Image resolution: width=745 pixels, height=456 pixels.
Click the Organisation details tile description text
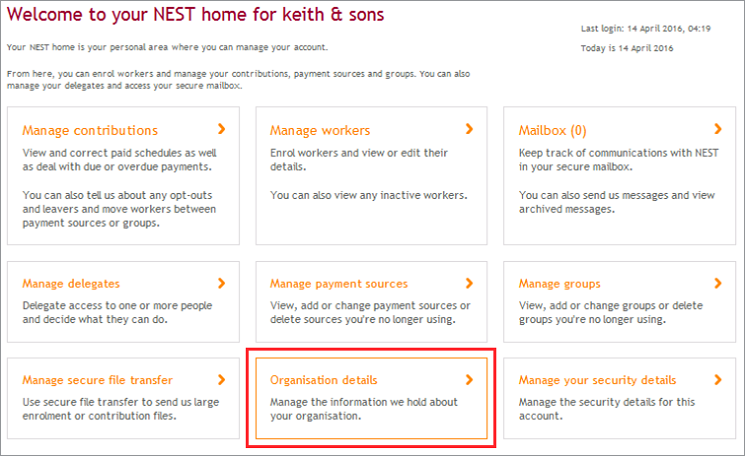[337, 409]
